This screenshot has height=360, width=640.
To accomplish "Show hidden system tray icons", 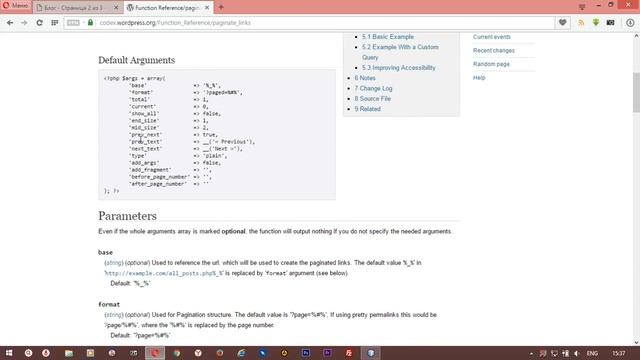I will coord(531,353).
